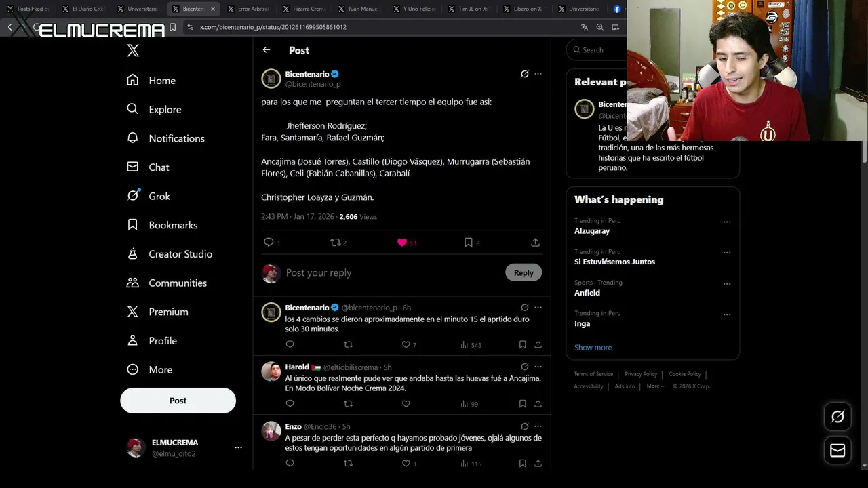Click the browser zoom magnifier icon

point(599,27)
